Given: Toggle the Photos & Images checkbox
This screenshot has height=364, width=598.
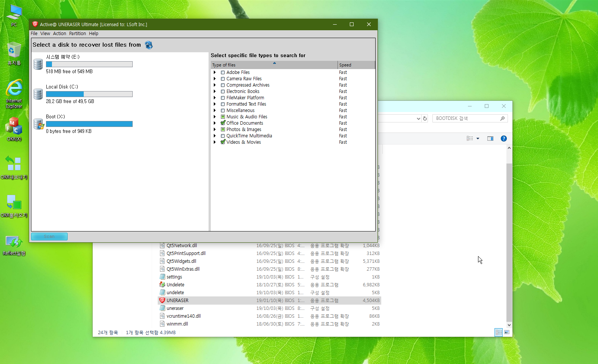Looking at the screenshot, I should point(223,130).
